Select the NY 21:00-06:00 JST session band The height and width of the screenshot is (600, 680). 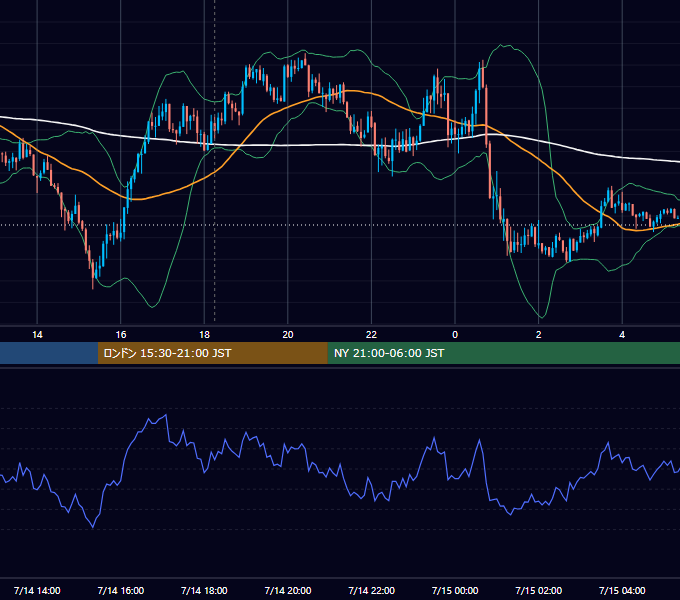click(503, 353)
